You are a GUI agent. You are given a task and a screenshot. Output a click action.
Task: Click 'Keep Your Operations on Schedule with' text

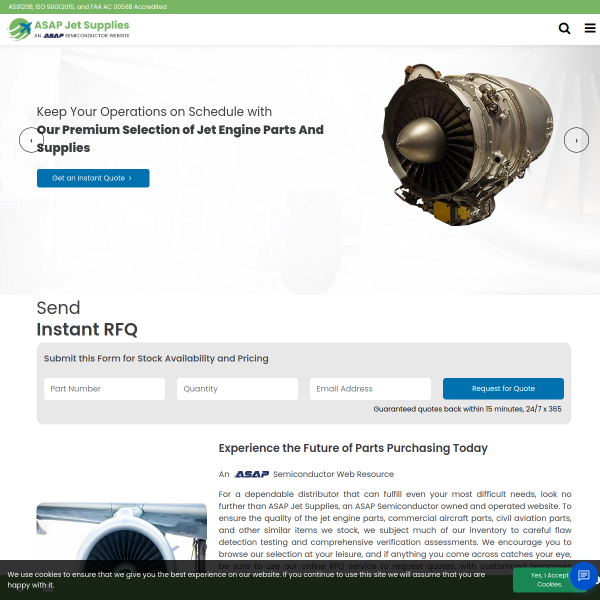click(154, 112)
